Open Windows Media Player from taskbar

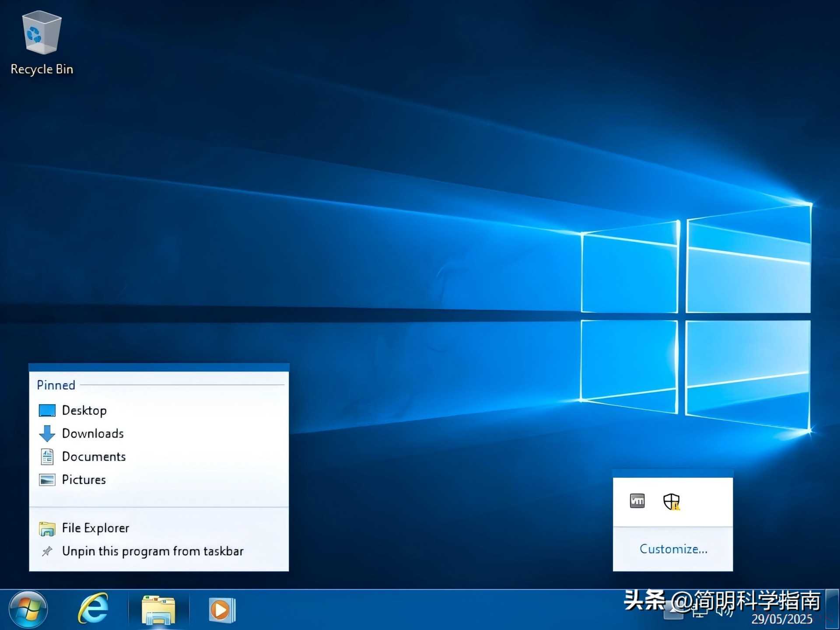click(x=222, y=610)
